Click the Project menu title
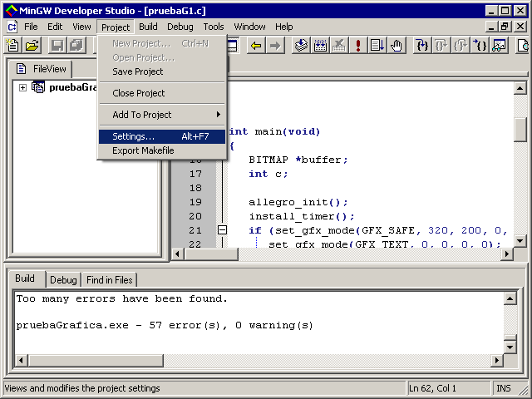Viewport: 532px width, 399px height. [x=116, y=27]
